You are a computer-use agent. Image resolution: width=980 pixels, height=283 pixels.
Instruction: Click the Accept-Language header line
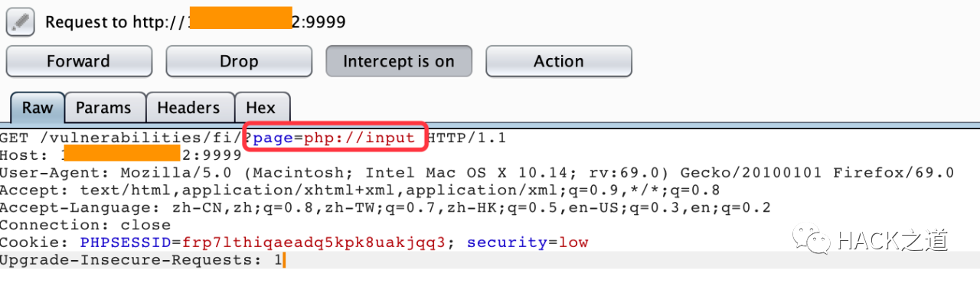pos(385,207)
